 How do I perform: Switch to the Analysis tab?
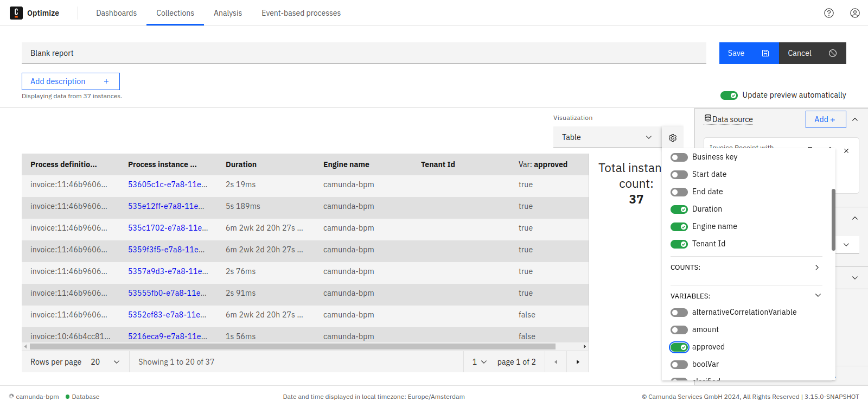click(228, 13)
